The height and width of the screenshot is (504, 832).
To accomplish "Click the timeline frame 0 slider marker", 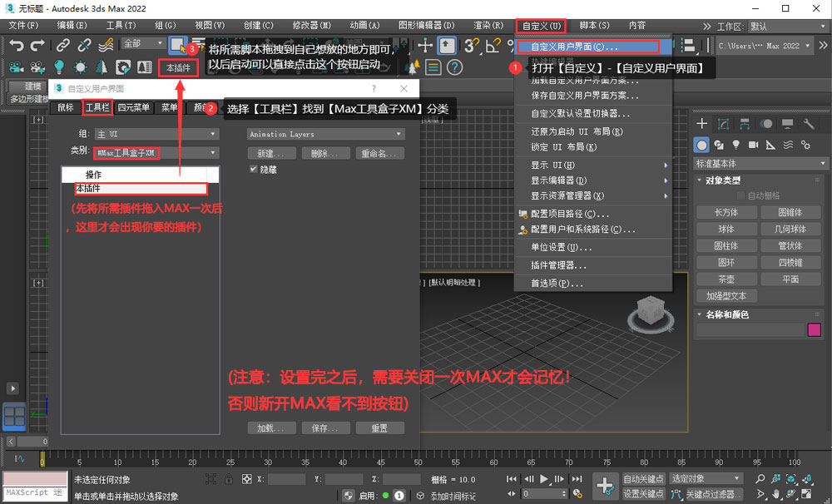I will coord(42,459).
